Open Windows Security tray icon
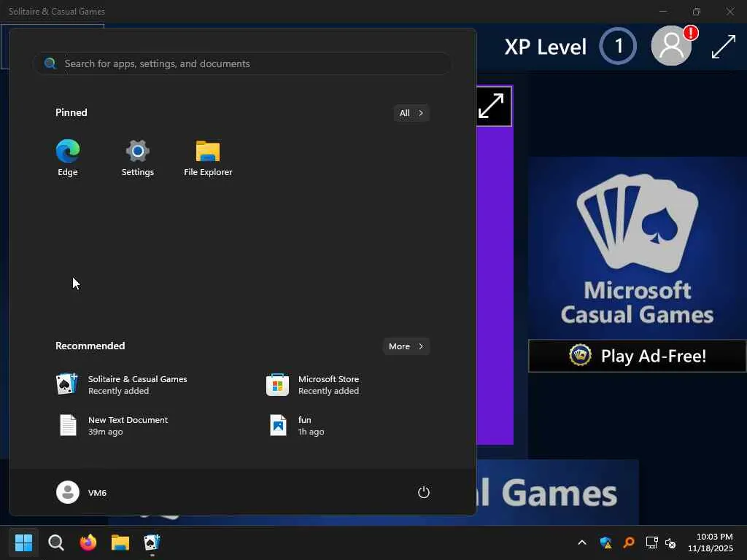The height and width of the screenshot is (560, 747). pos(605,542)
